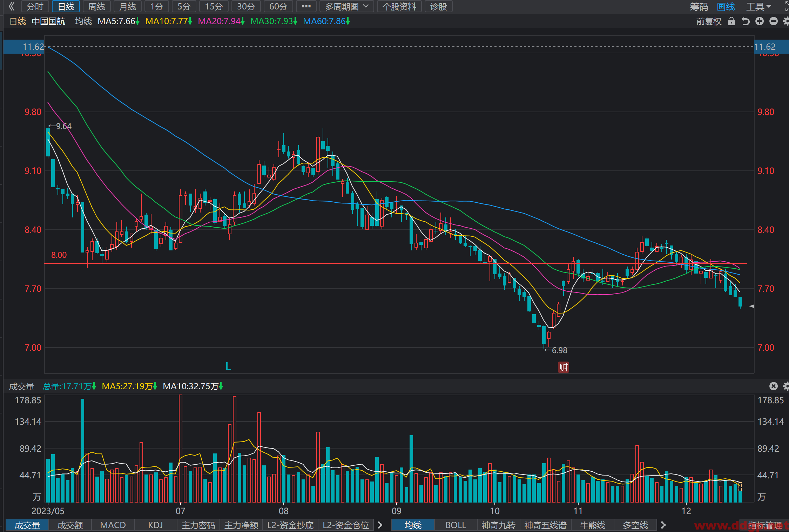Viewport: 789px width, 532px height.
Task: Open the 财 financial report marker on chart
Action: (564, 367)
